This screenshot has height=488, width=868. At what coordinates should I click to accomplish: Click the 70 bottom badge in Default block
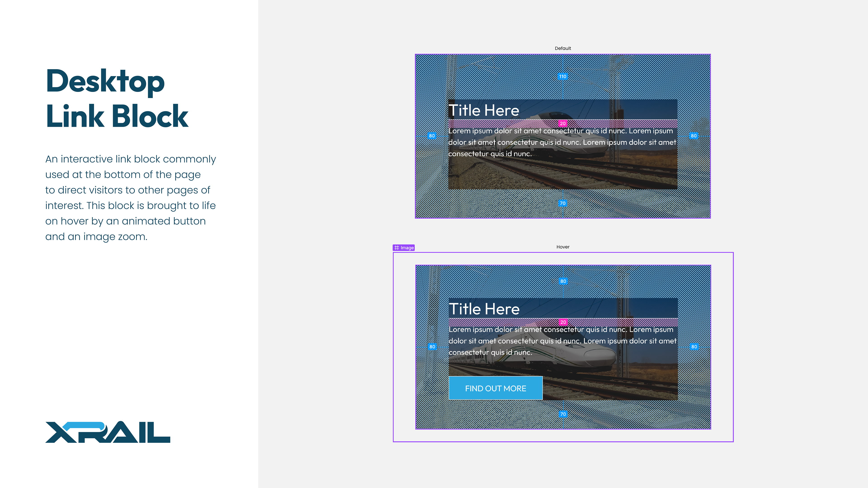coord(562,203)
